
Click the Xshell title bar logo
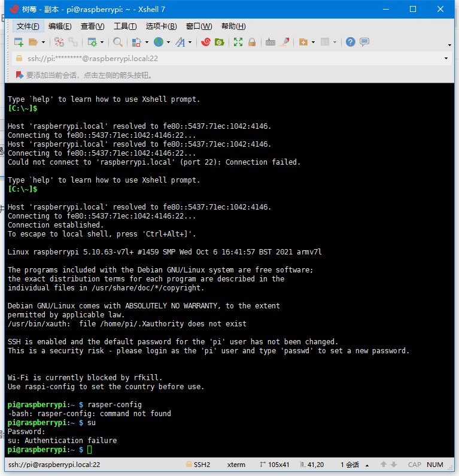(14, 10)
